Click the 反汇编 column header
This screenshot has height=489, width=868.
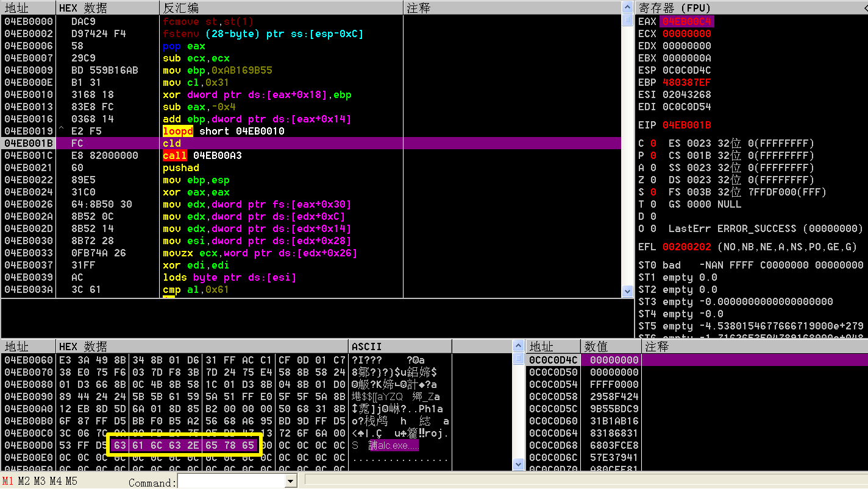[282, 7]
